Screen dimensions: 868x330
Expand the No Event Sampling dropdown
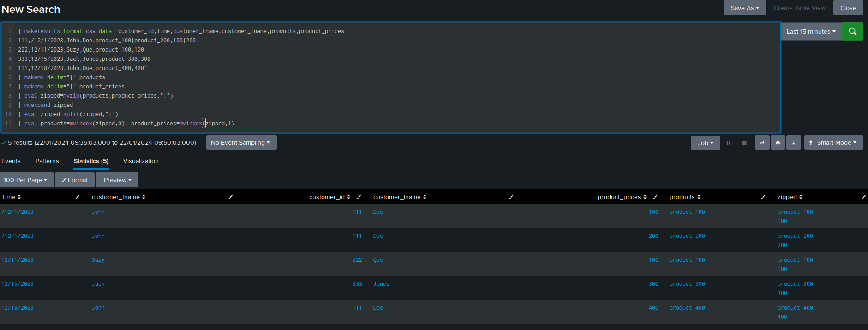[241, 143]
